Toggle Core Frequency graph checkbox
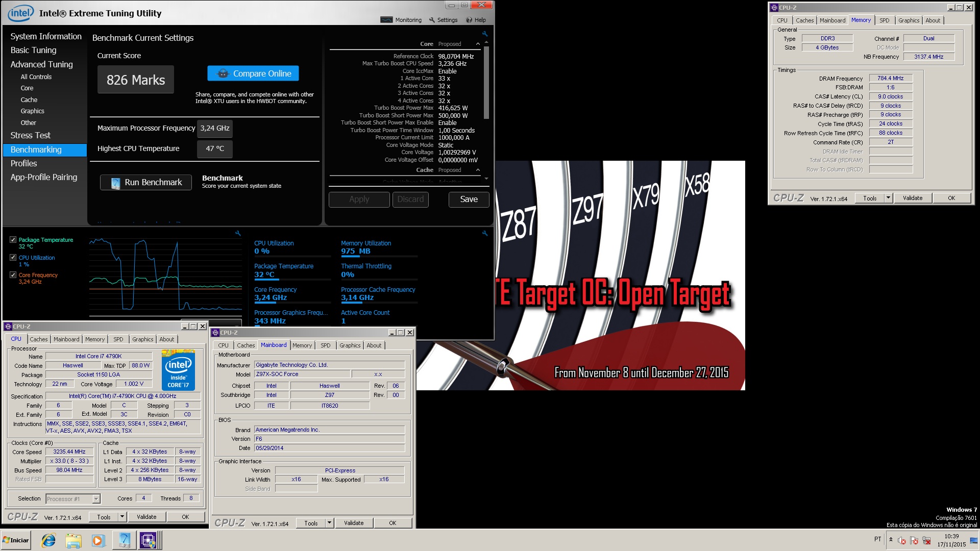Screen dimensions: 980x551 13,275
